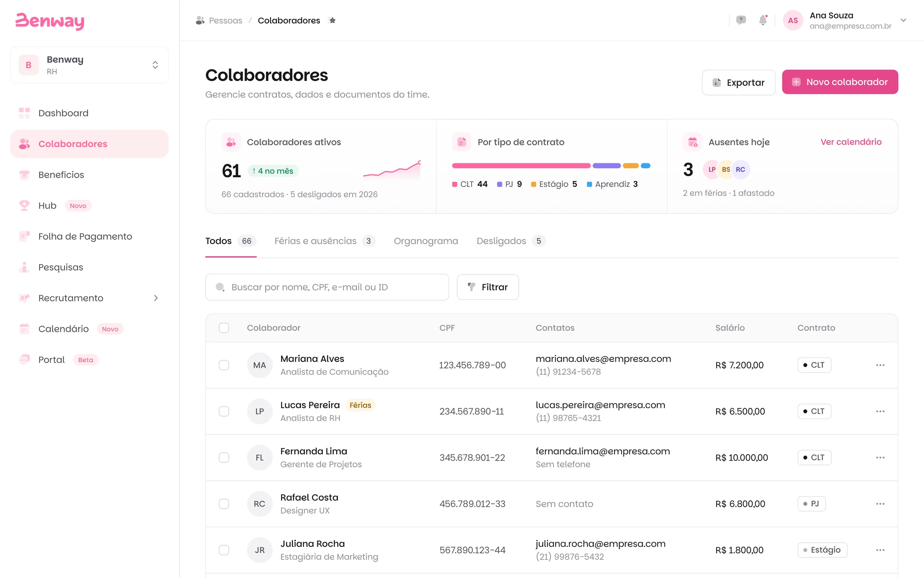Open row actions for Juliana Rocha

(880, 550)
